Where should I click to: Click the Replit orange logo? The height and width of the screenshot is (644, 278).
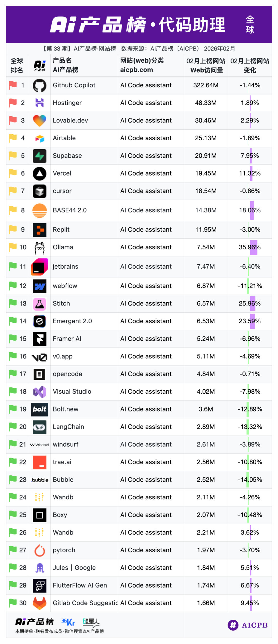[39, 230]
